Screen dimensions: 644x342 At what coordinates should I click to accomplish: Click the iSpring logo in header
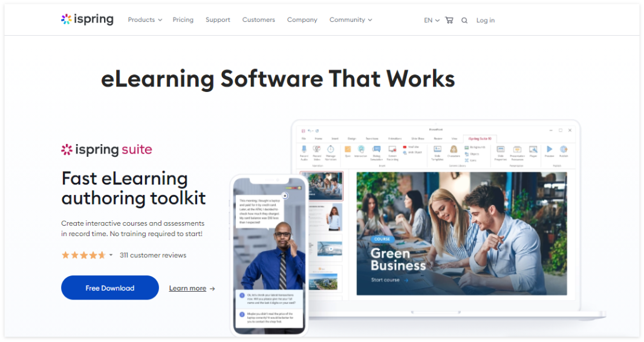point(88,19)
